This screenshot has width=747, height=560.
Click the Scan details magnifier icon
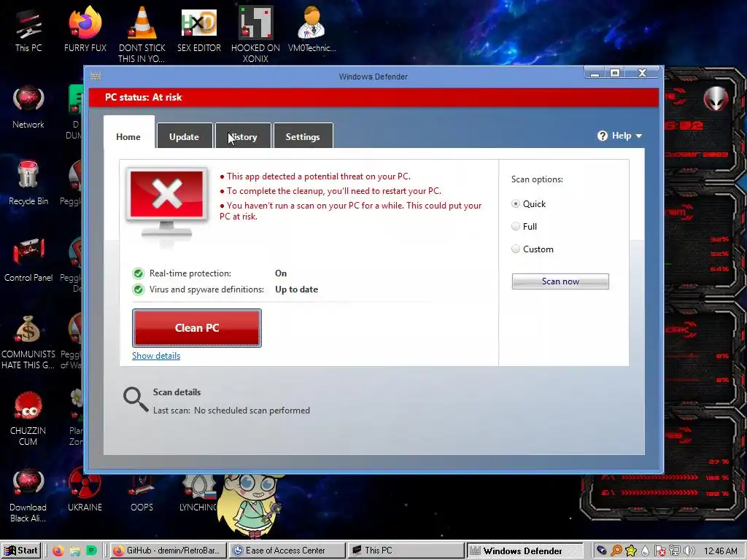136,399
